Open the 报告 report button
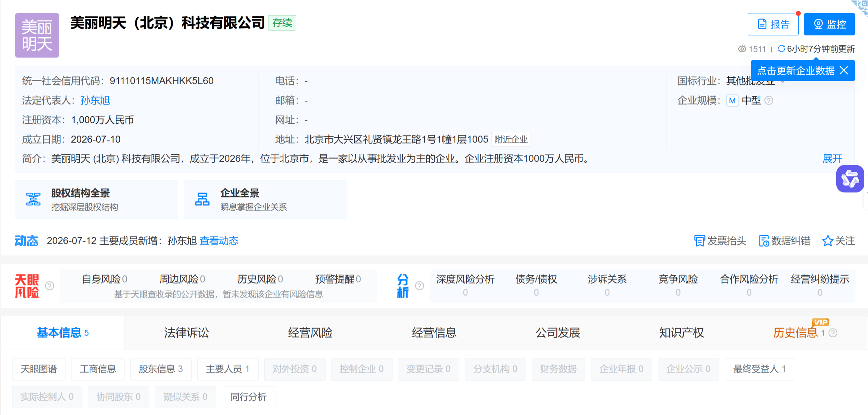The width and height of the screenshot is (868, 415). click(773, 24)
